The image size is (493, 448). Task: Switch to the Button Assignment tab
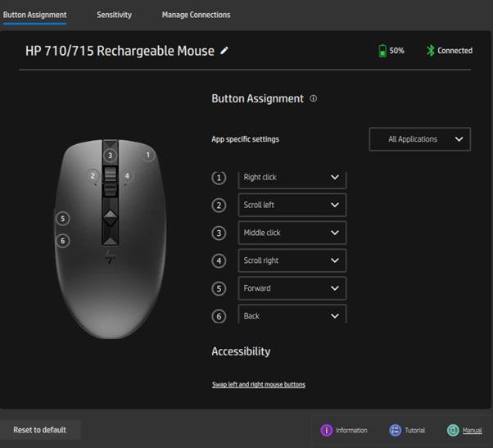[34, 15]
